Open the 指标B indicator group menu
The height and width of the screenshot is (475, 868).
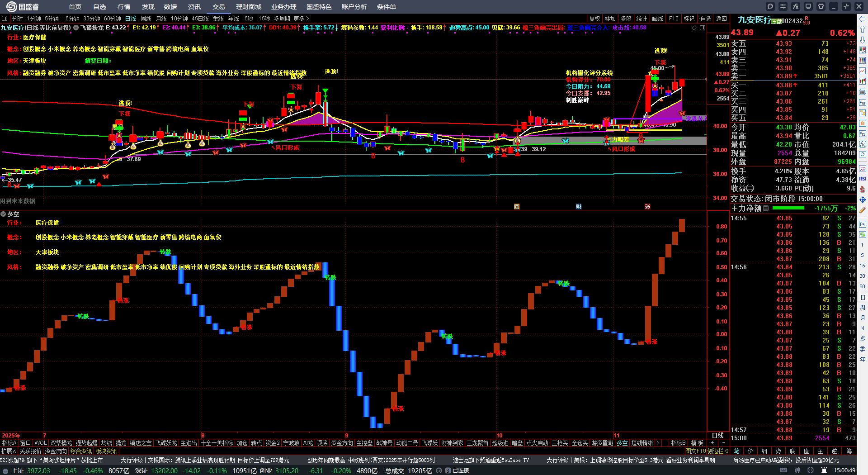click(x=679, y=443)
